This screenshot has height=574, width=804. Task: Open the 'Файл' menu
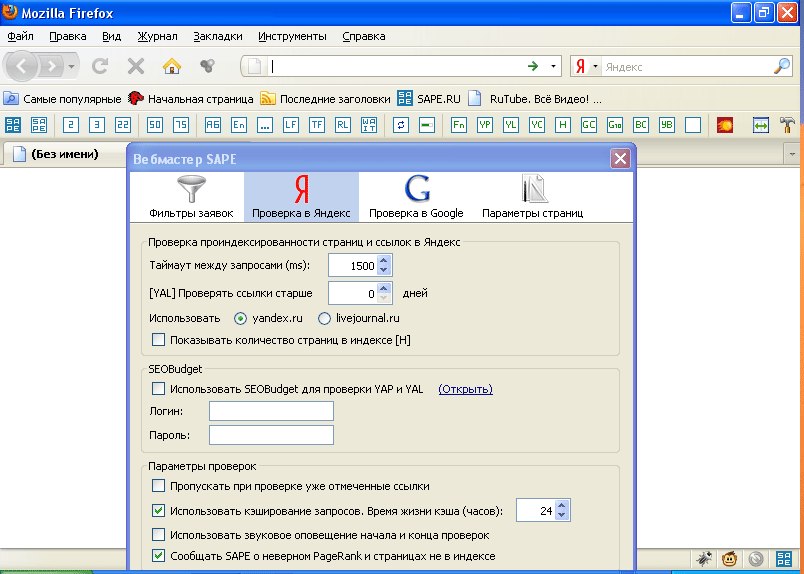(x=21, y=36)
